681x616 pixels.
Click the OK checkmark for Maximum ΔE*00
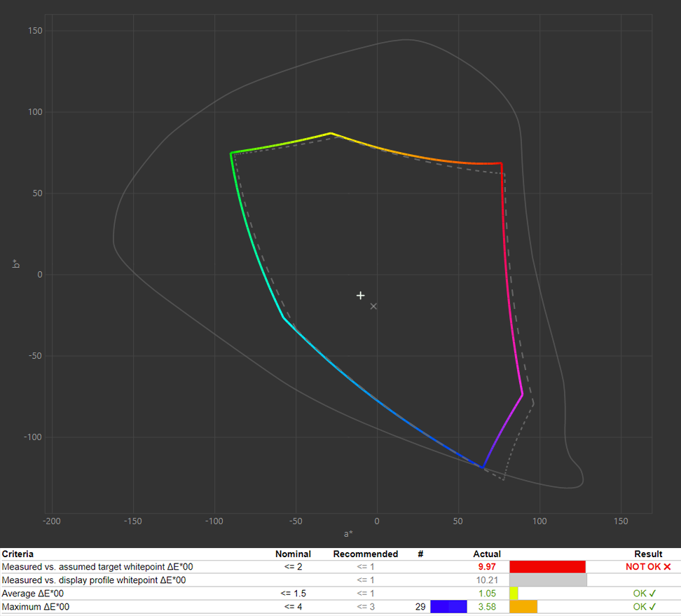652,607
